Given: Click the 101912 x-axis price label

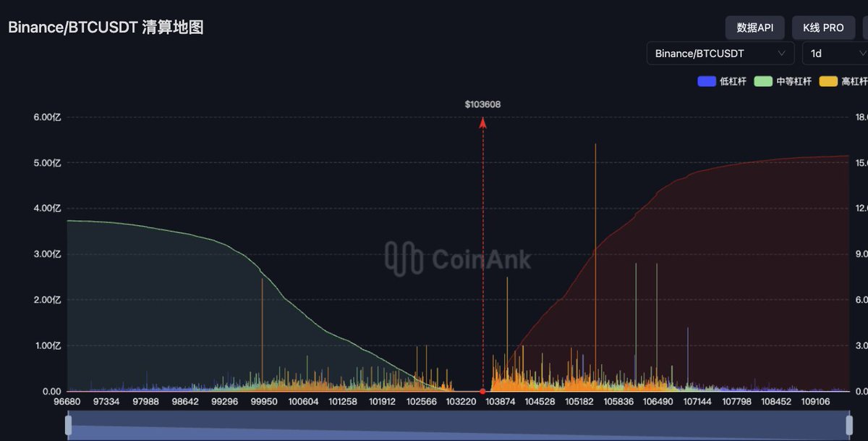Looking at the screenshot, I should (x=382, y=402).
